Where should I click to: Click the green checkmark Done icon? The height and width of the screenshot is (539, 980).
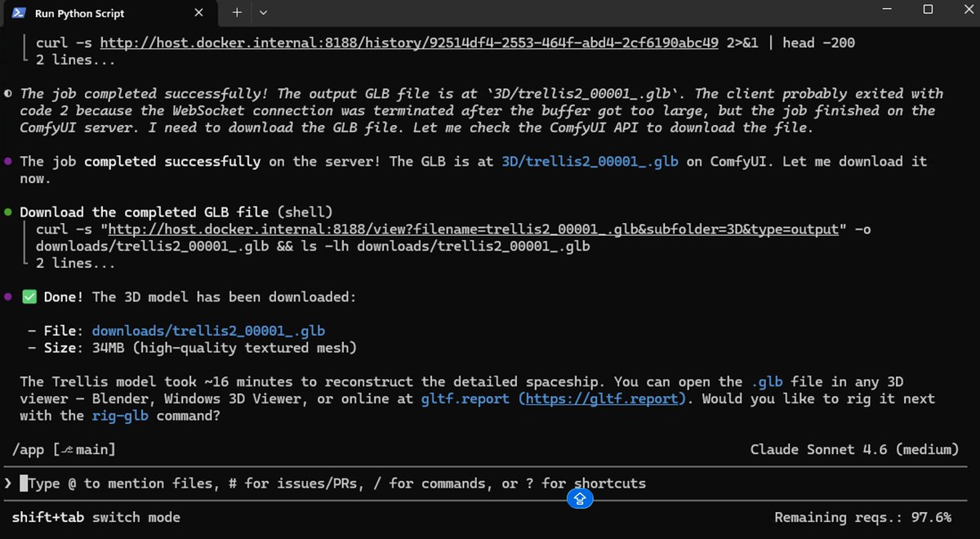coord(29,297)
